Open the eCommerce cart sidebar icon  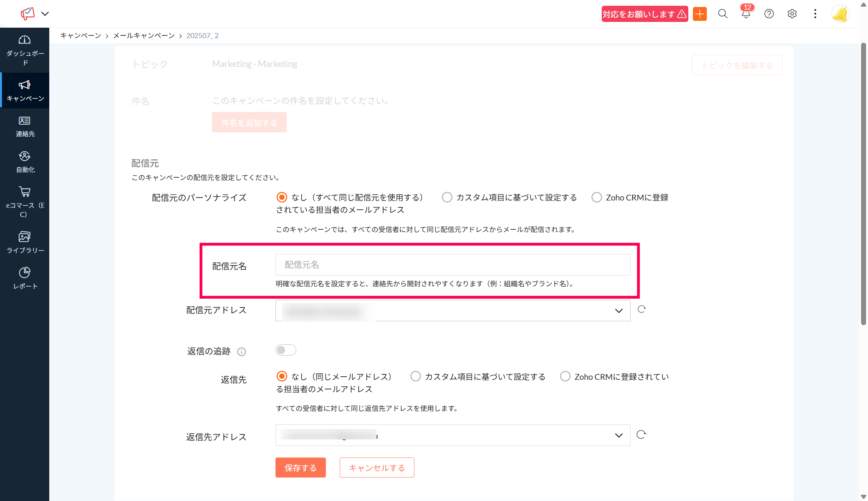point(25,192)
